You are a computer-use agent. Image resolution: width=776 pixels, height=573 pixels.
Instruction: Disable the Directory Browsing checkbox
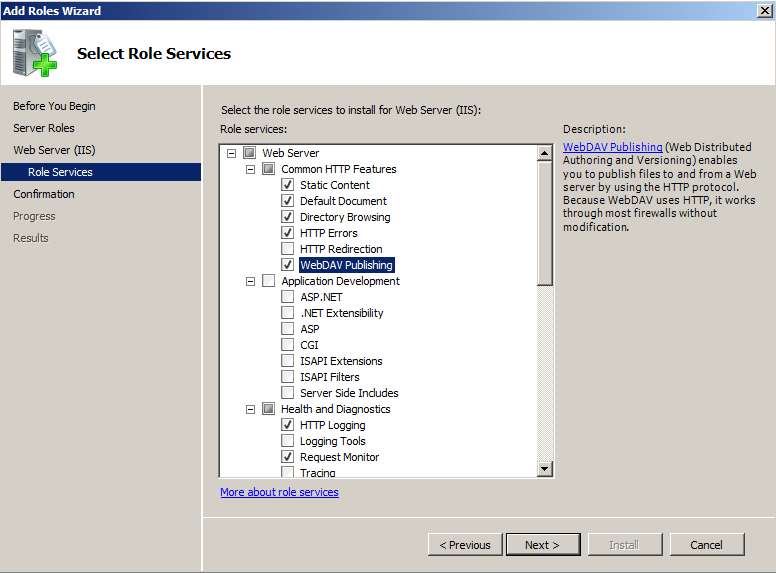point(288,217)
